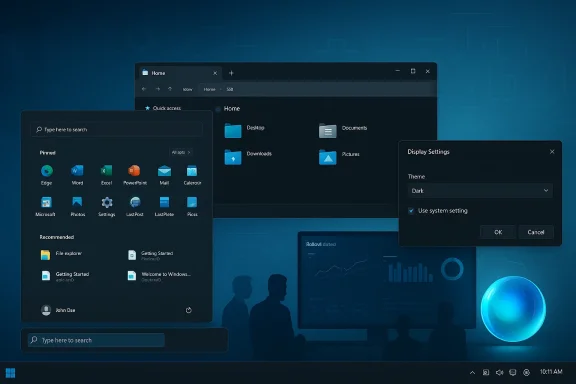
Task: Click the Theme label in Display Settings
Action: (x=416, y=177)
